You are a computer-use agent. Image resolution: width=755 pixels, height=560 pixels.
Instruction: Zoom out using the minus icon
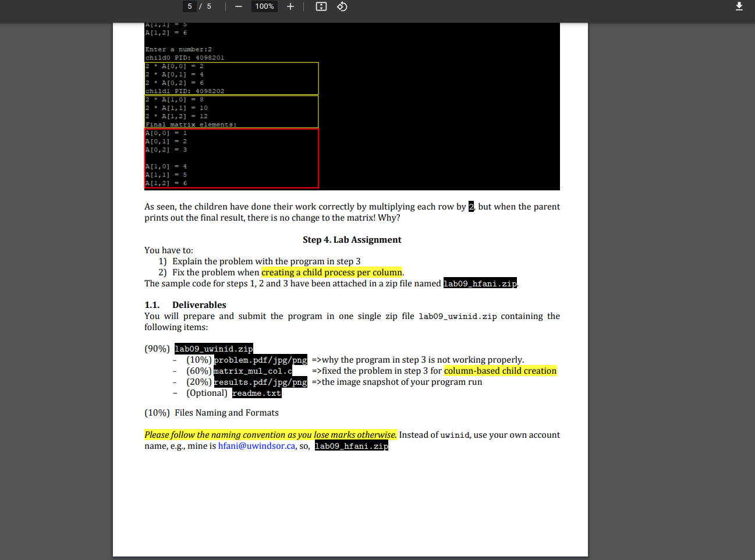[238, 6]
